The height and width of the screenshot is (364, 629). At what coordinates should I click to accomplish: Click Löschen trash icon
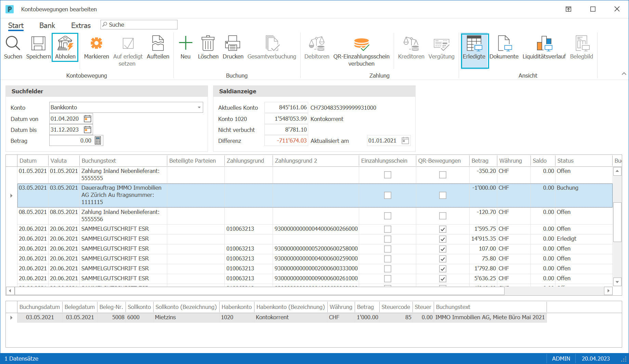(x=208, y=43)
